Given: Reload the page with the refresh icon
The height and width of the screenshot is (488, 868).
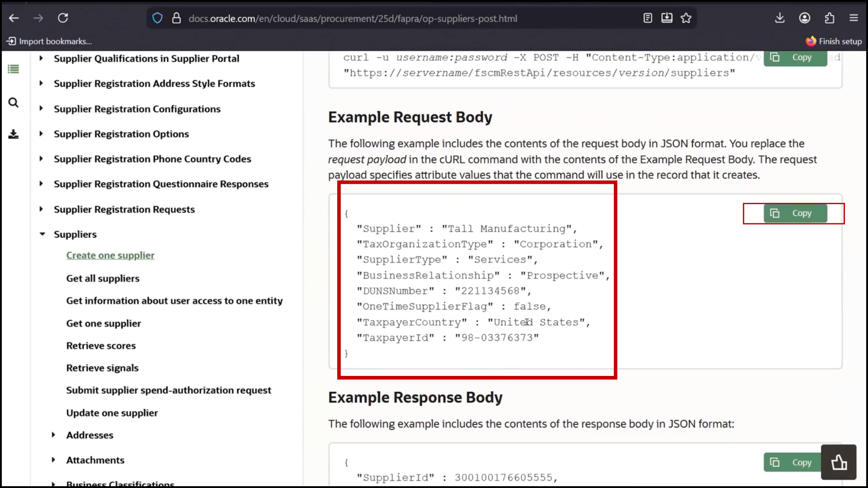Looking at the screenshot, I should pos(63,18).
